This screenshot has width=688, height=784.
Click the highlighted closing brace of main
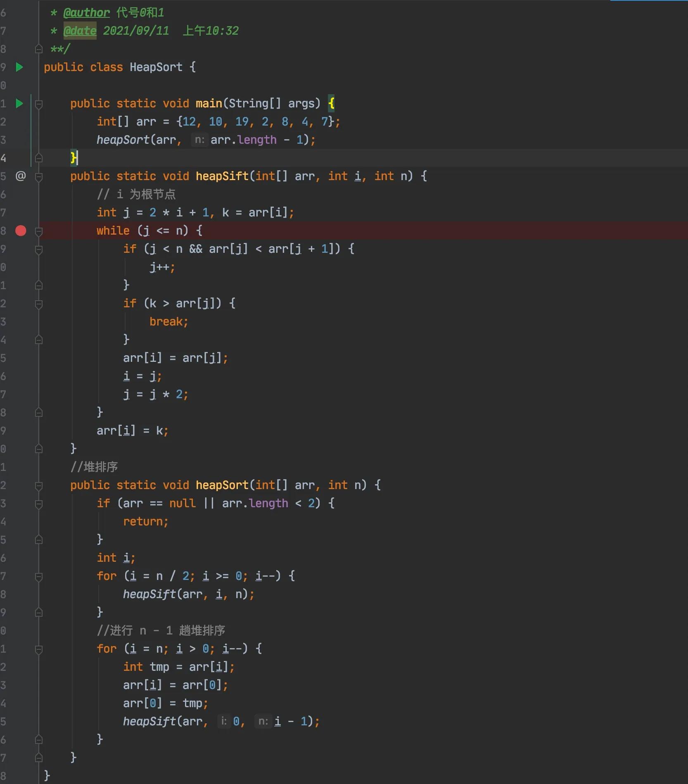(x=74, y=158)
